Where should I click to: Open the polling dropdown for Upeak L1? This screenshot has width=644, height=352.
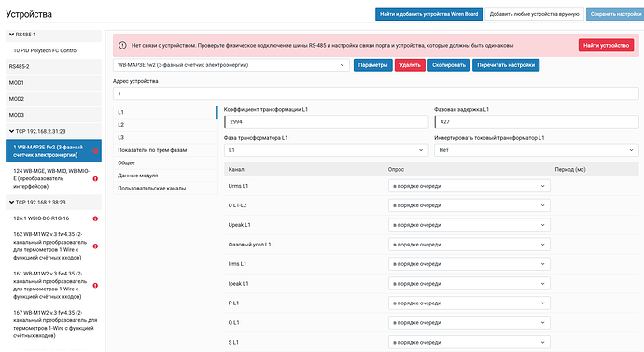(x=469, y=225)
